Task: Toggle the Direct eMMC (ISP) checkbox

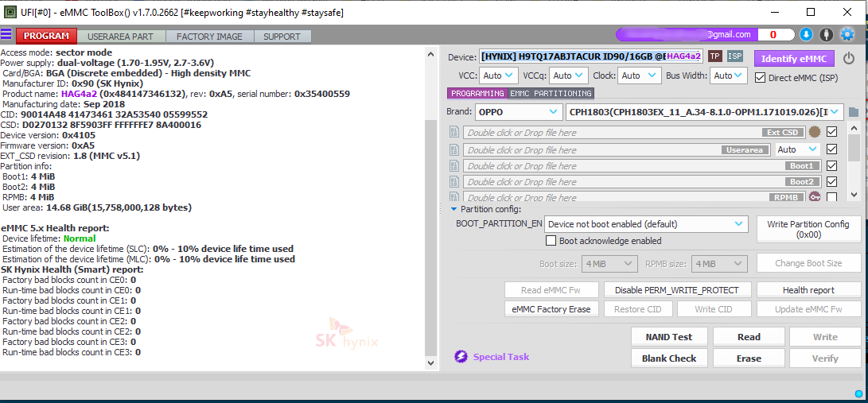Action: click(x=760, y=78)
